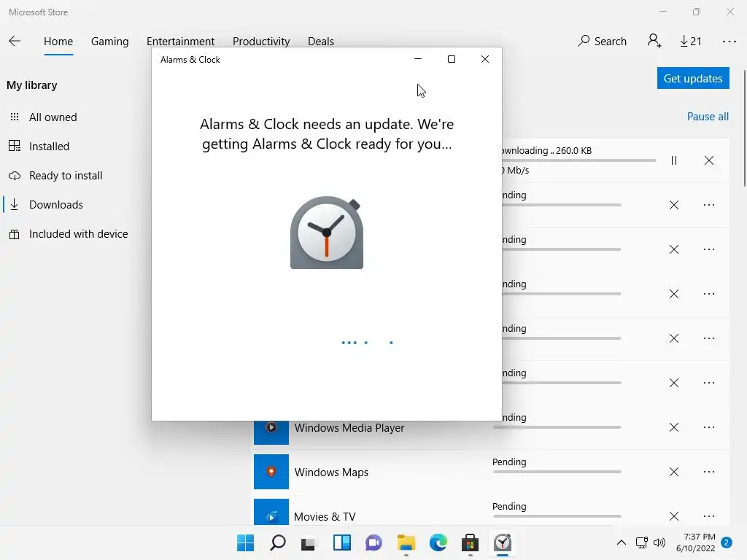Image resolution: width=747 pixels, height=560 pixels.
Task: Click the Movies & TV app name
Action: coord(325,517)
